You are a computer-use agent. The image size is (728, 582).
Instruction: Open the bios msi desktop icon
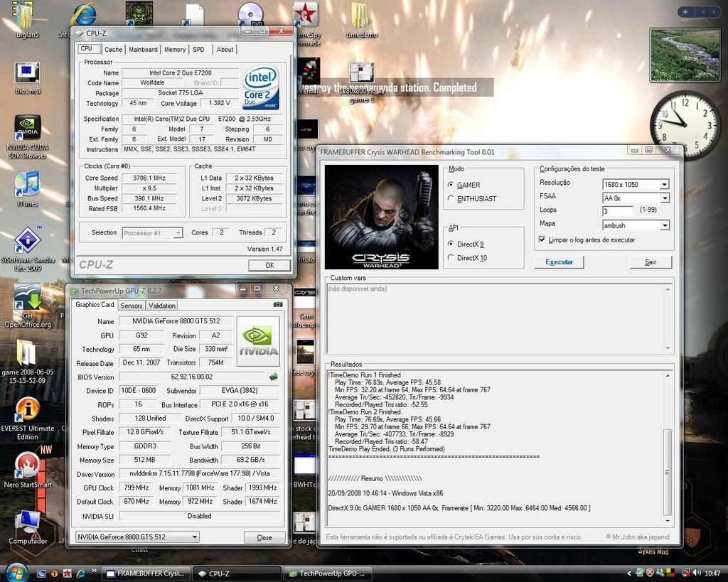click(x=28, y=77)
